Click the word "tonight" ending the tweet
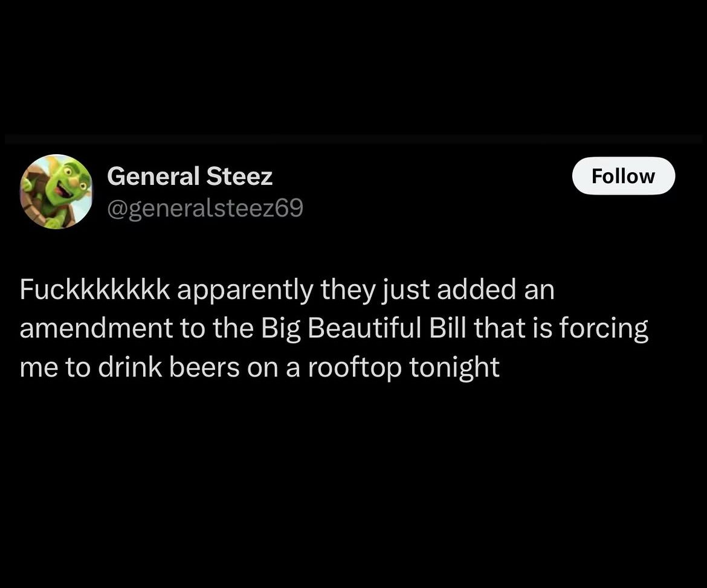Screen dimensions: 707x588 point(454,367)
